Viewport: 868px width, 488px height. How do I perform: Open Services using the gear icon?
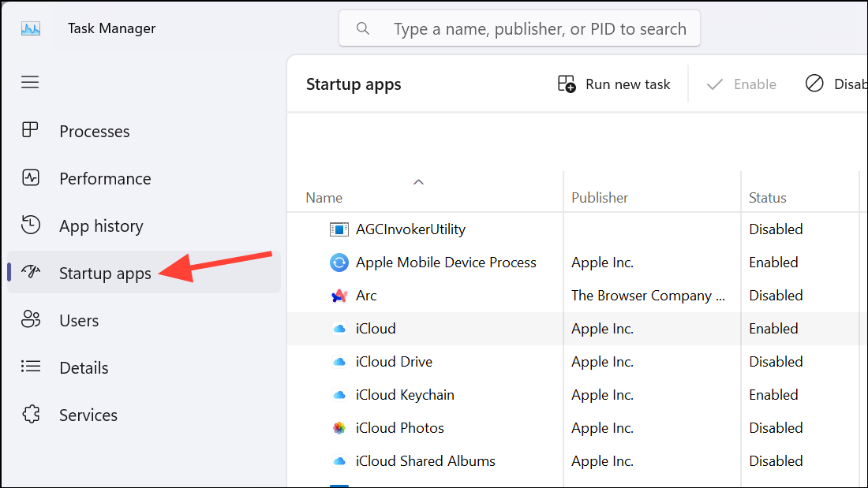tap(31, 414)
